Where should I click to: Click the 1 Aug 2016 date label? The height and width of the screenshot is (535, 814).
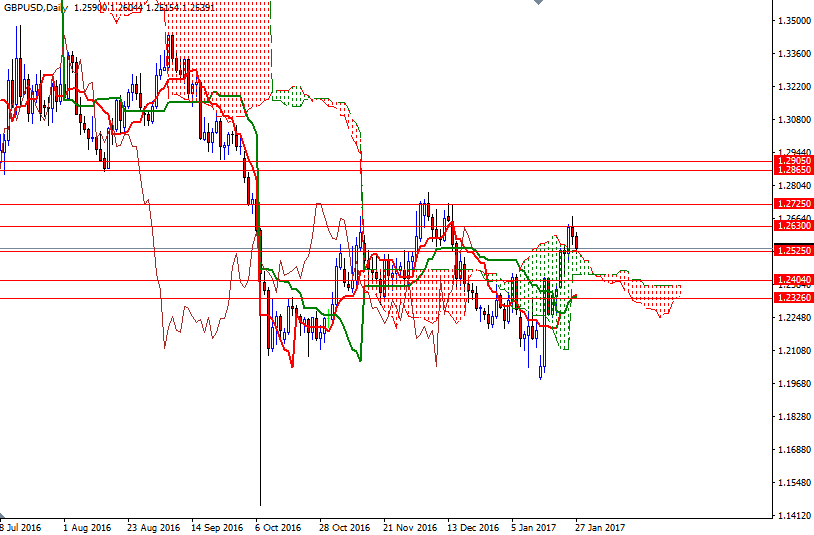pyautogui.click(x=87, y=528)
